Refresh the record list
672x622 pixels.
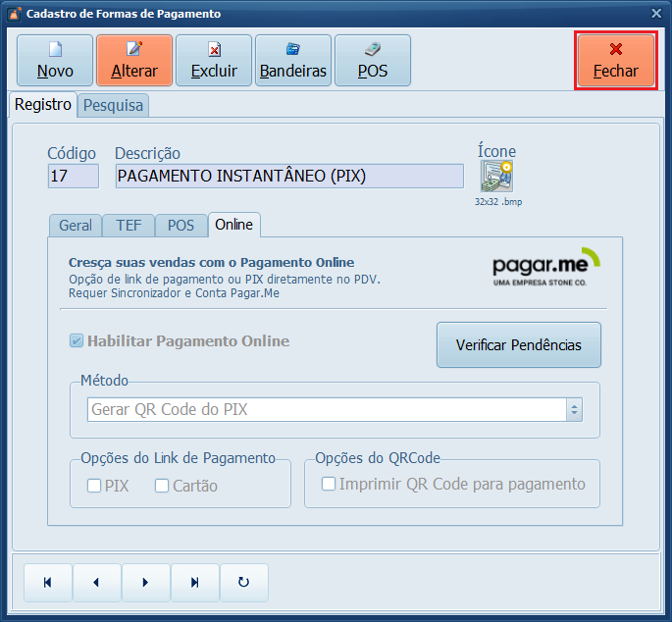(x=243, y=582)
